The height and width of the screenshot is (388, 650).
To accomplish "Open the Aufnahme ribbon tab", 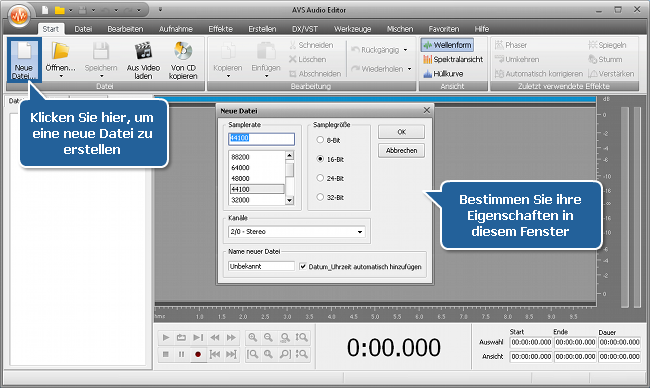I will [176, 29].
